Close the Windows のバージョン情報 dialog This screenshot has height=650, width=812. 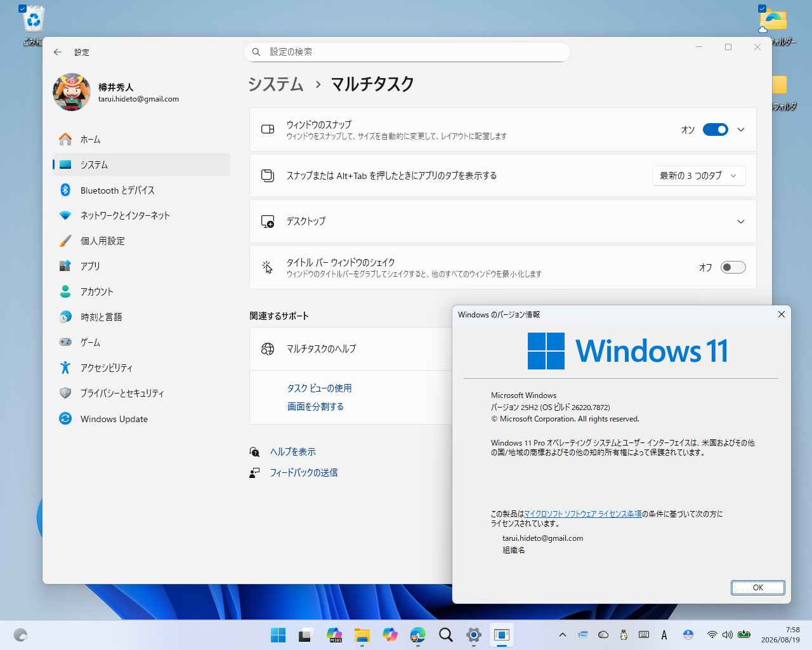pyautogui.click(x=781, y=314)
